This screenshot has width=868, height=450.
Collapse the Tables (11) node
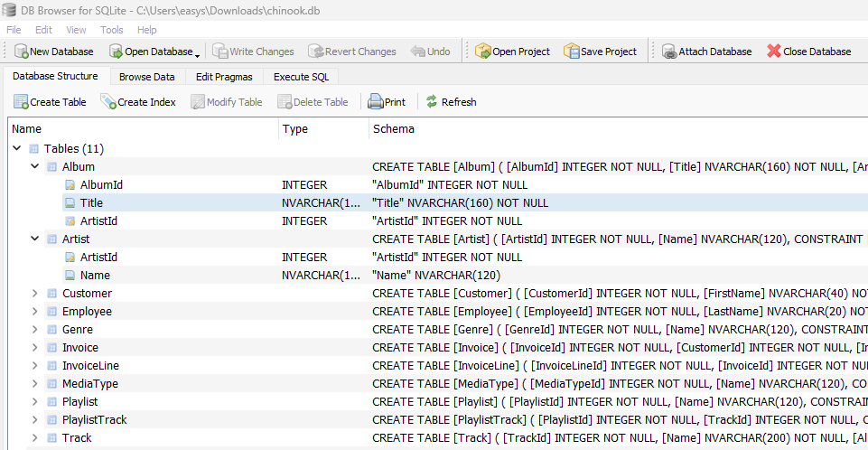(16, 148)
